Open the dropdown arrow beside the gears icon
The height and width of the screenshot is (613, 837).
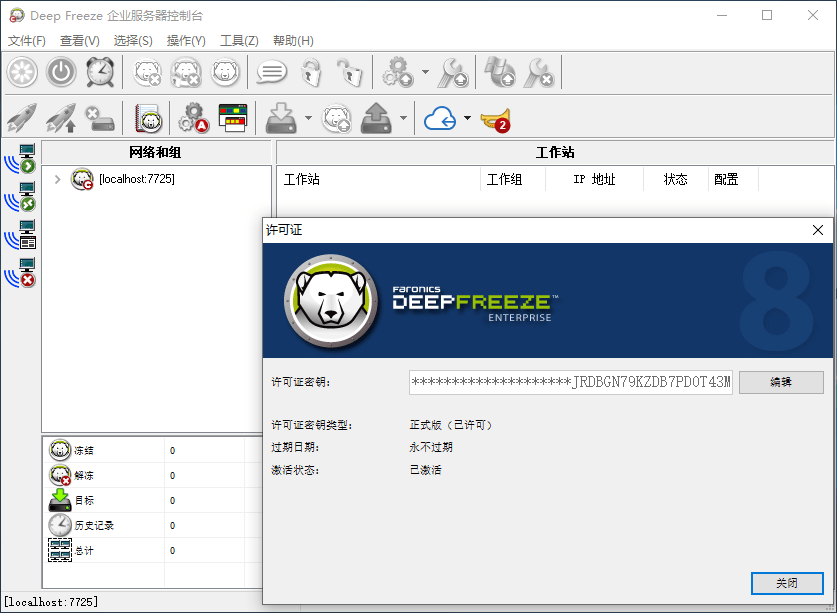(425, 72)
